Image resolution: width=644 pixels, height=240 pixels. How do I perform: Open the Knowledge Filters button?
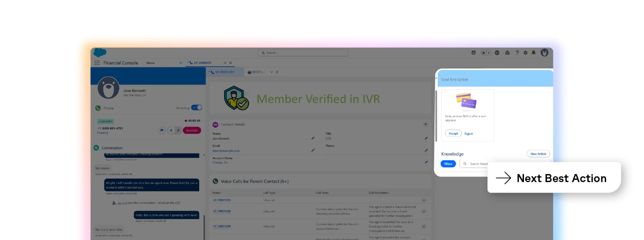pyautogui.click(x=448, y=164)
